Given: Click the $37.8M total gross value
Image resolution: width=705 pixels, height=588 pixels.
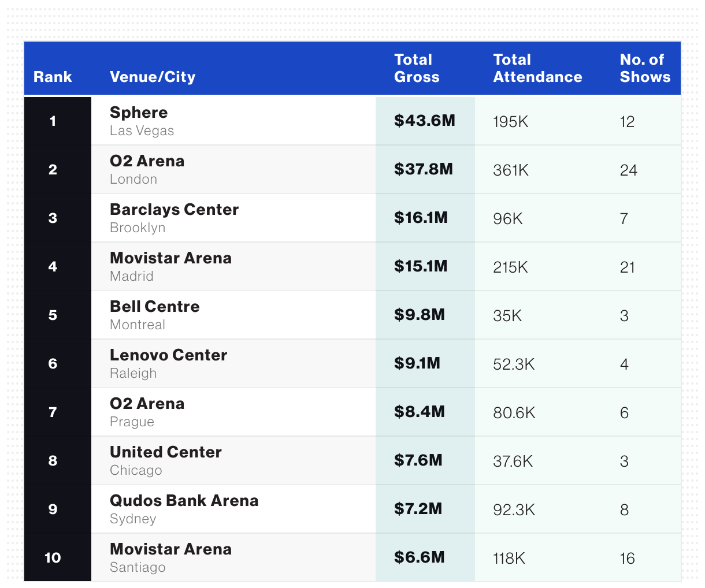Looking at the screenshot, I should click(424, 169).
